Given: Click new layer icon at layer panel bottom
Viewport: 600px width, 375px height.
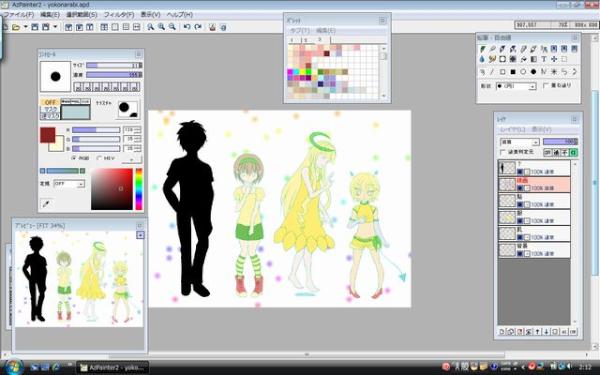Looking at the screenshot, I should (502, 332).
